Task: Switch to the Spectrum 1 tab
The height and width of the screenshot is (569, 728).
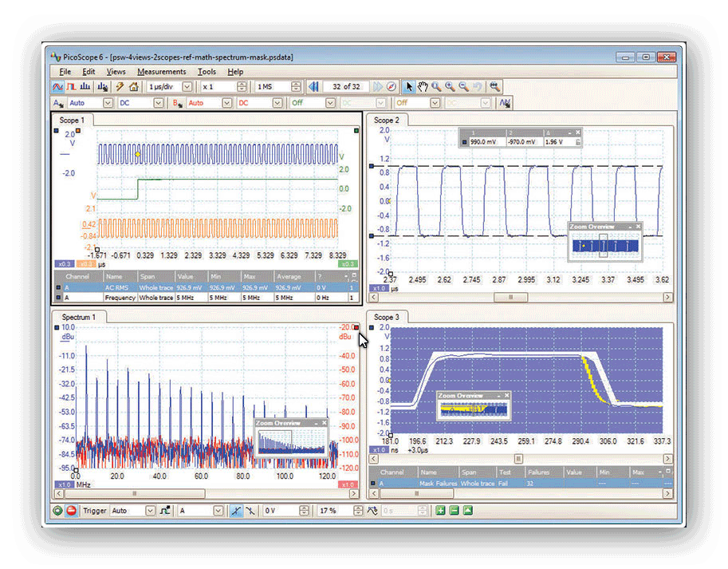Action: tap(80, 317)
